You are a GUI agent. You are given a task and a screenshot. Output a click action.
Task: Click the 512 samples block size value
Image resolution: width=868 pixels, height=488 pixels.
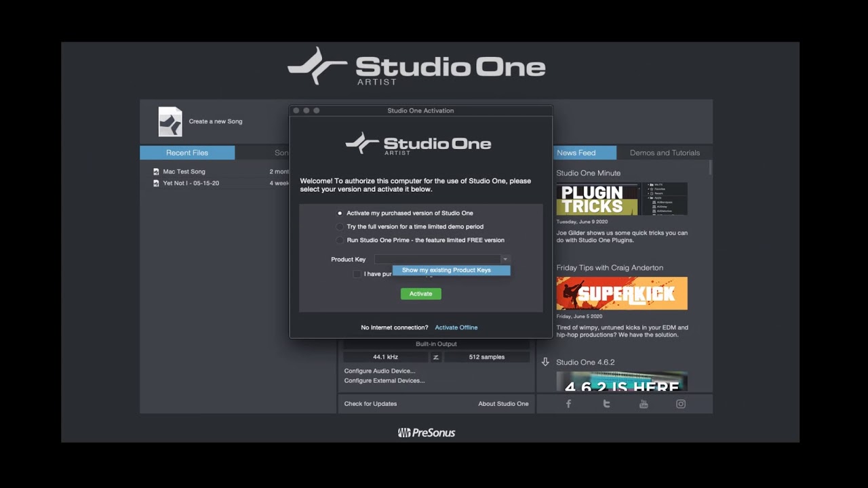click(x=487, y=357)
